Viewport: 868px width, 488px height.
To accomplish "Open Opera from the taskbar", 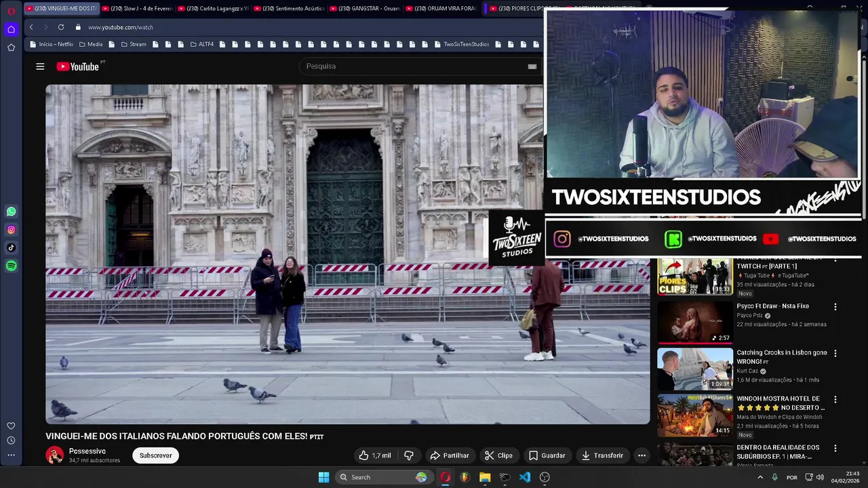I will point(445,477).
